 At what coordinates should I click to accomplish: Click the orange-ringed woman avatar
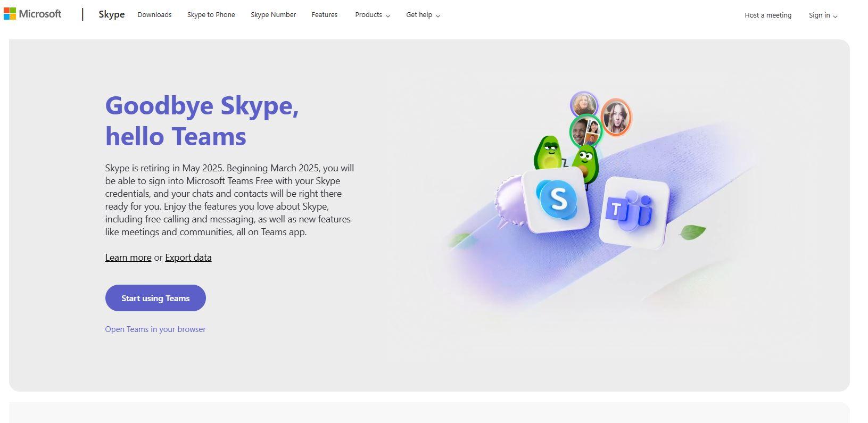point(616,117)
